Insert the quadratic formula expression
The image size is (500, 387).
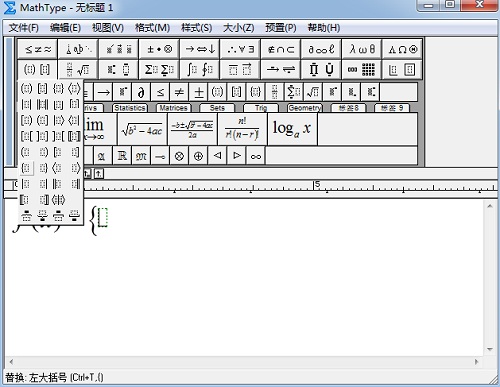[192, 129]
